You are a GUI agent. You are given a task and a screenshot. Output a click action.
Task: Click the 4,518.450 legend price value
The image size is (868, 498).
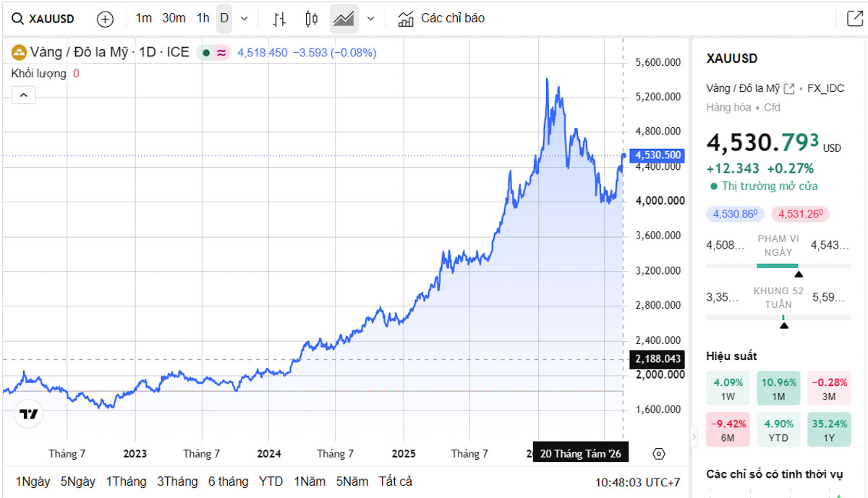263,53
